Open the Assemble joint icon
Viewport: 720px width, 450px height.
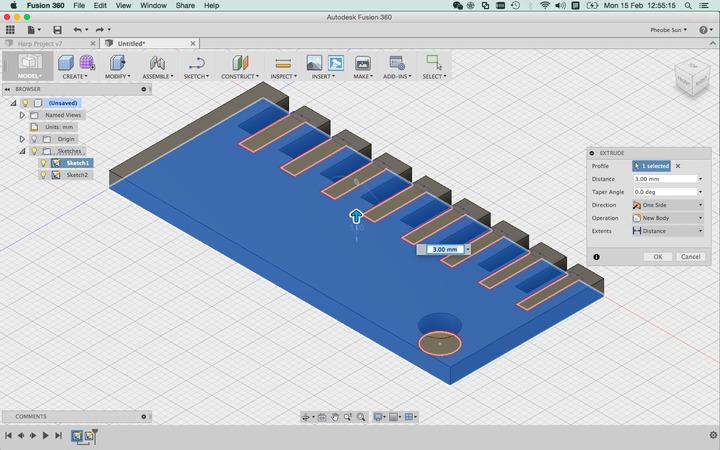157,63
